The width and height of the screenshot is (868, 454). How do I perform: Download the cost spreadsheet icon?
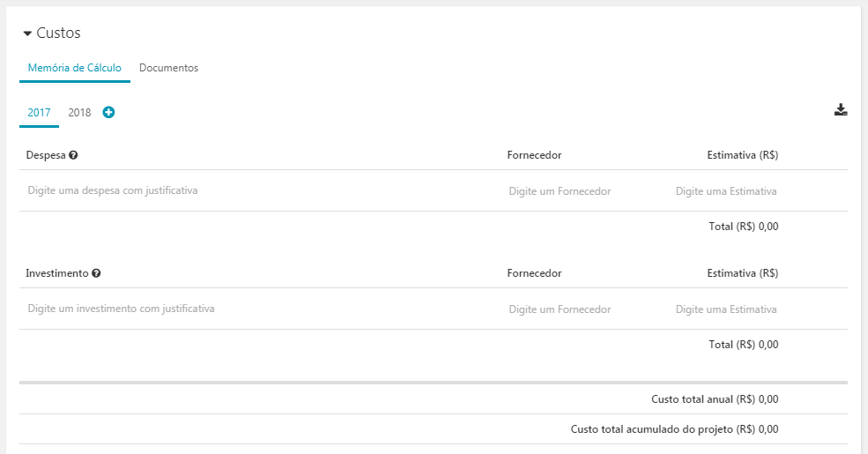click(841, 109)
